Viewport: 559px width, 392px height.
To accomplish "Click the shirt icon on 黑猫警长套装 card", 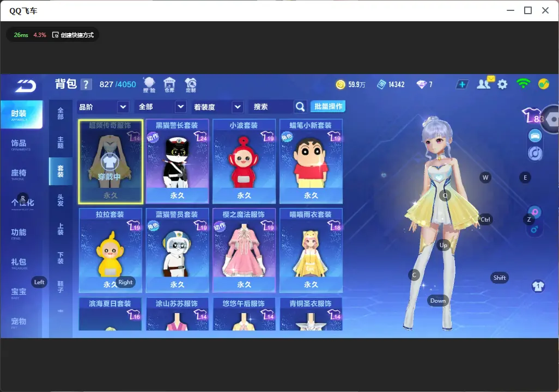I will pyautogui.click(x=200, y=136).
